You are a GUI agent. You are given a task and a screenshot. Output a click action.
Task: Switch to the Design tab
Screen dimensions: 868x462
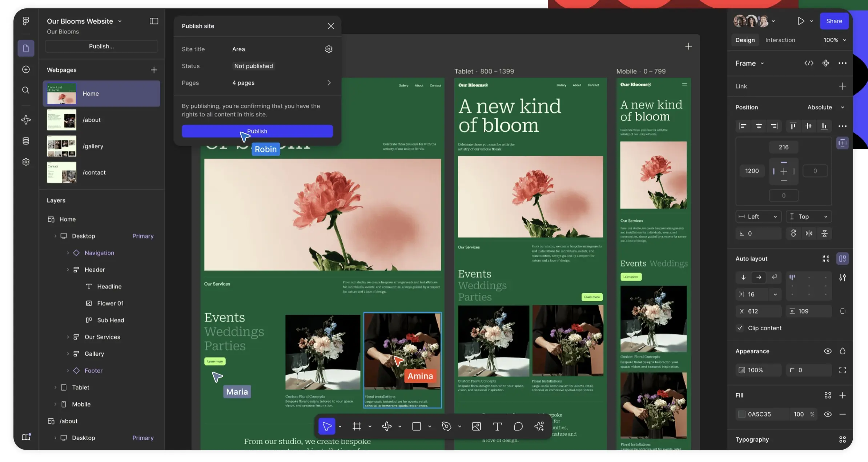(x=745, y=40)
